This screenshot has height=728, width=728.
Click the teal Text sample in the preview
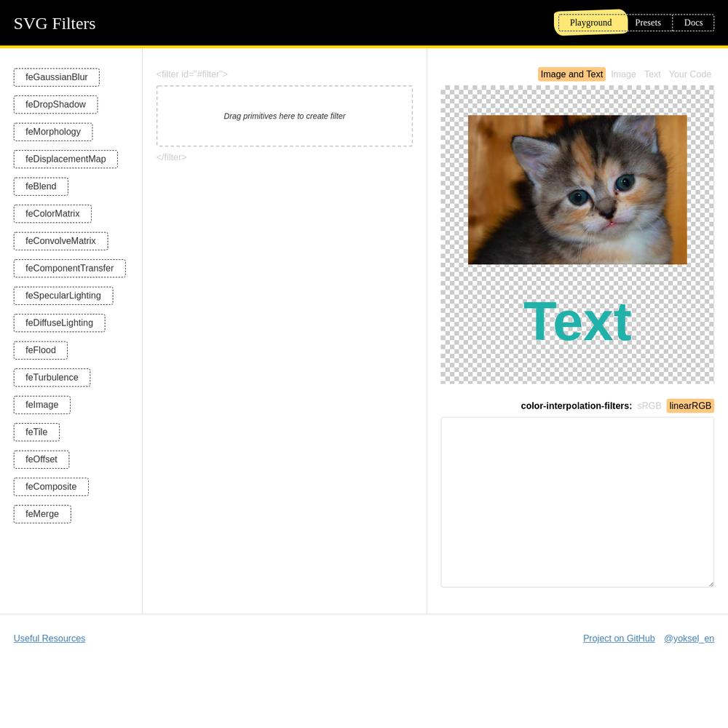point(577,321)
